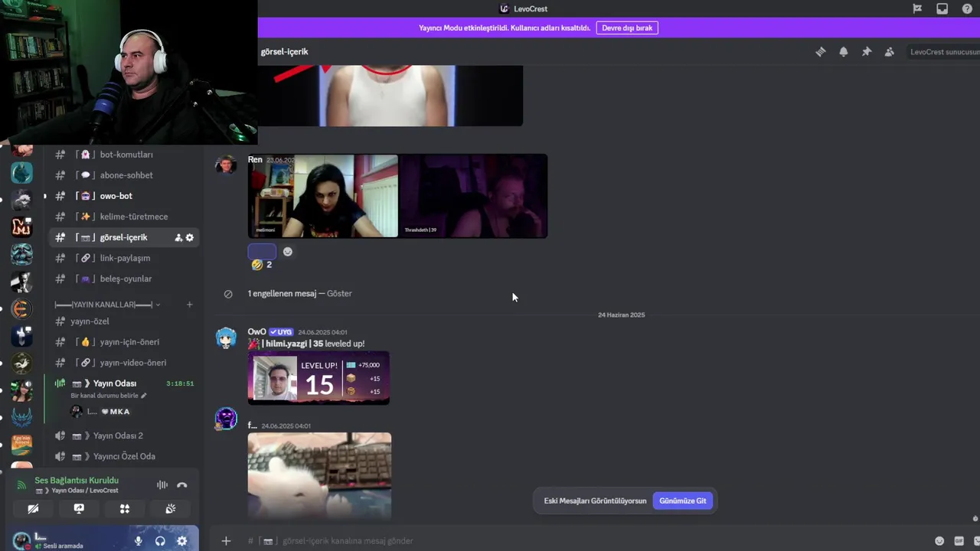
Task: Click the OwO bot username
Action: (256, 332)
